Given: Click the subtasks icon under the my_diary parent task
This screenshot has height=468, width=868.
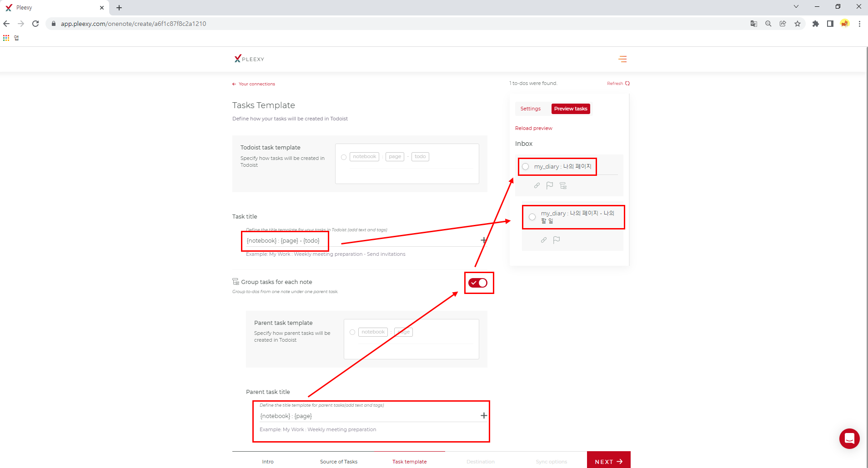Looking at the screenshot, I should pos(563,185).
